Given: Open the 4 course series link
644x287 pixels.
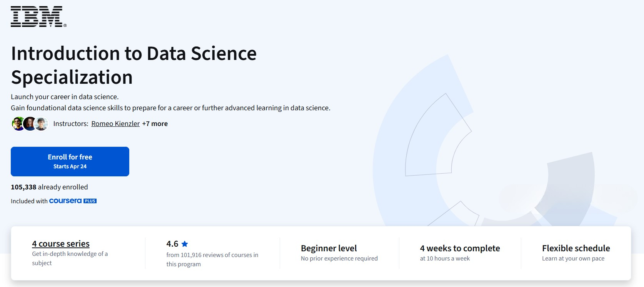Looking at the screenshot, I should (60, 243).
